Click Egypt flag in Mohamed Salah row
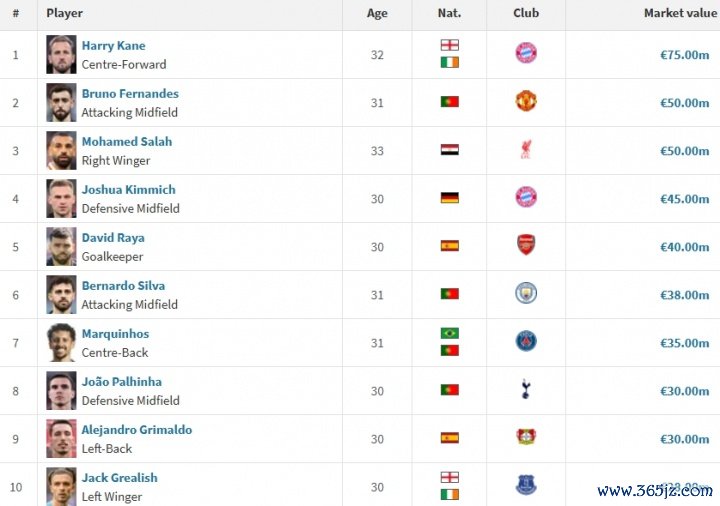This screenshot has height=506, width=720. click(450, 150)
